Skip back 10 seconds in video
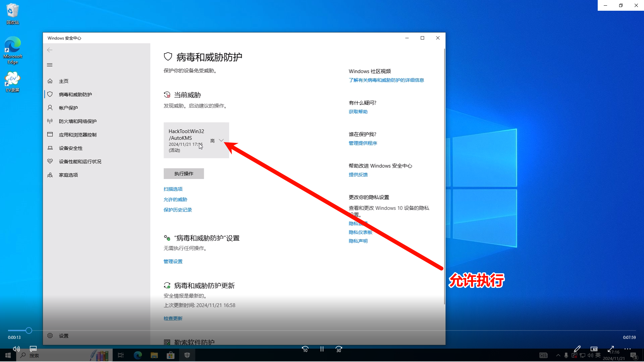This screenshot has width=644, height=362. tap(305, 349)
